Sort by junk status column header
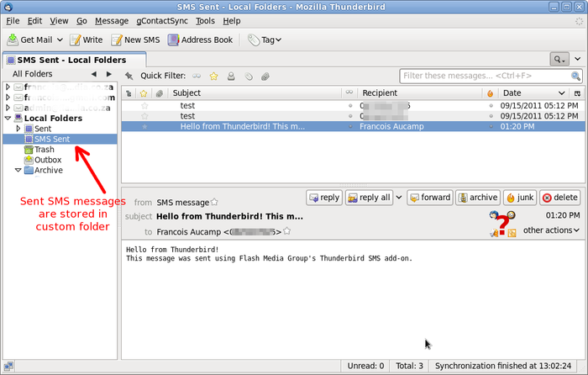The width and height of the screenshot is (588, 375). point(491,93)
